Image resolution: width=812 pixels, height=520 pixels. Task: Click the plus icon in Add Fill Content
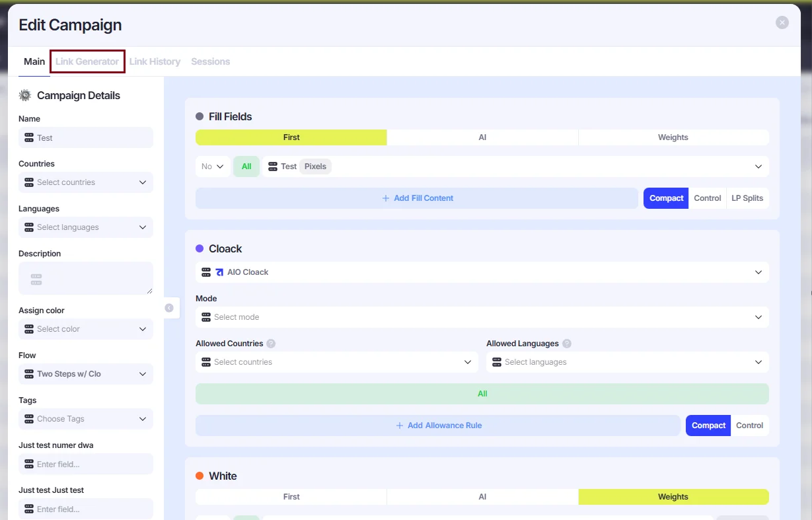pos(386,198)
